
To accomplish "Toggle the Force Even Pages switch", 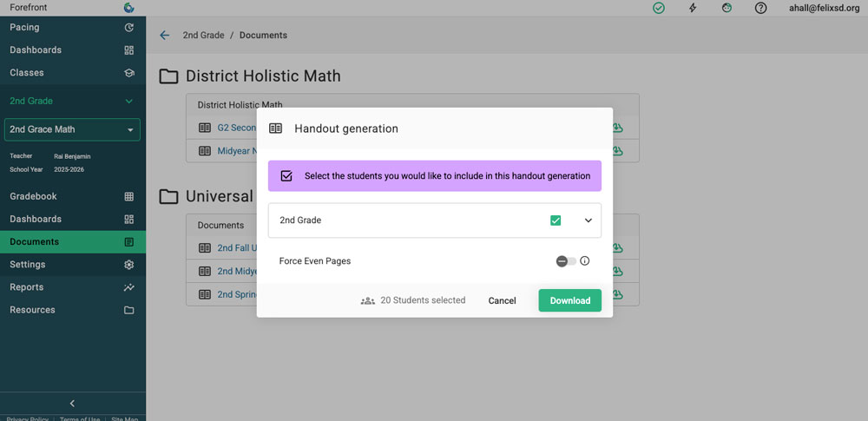I will click(x=566, y=260).
